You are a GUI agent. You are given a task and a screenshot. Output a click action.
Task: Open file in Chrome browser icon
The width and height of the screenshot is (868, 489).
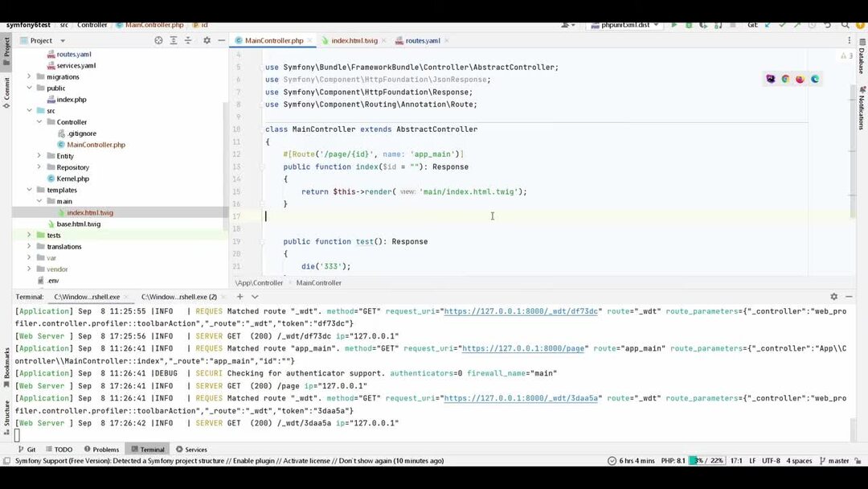(785, 79)
